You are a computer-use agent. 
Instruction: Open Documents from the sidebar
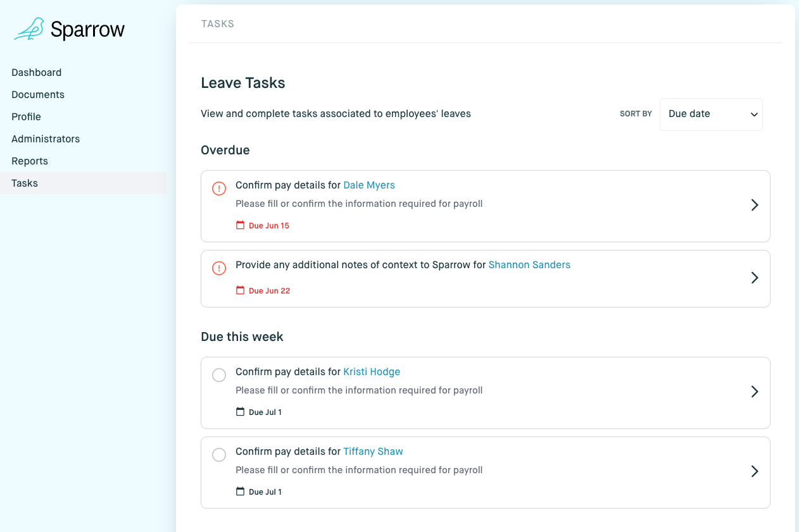point(38,95)
